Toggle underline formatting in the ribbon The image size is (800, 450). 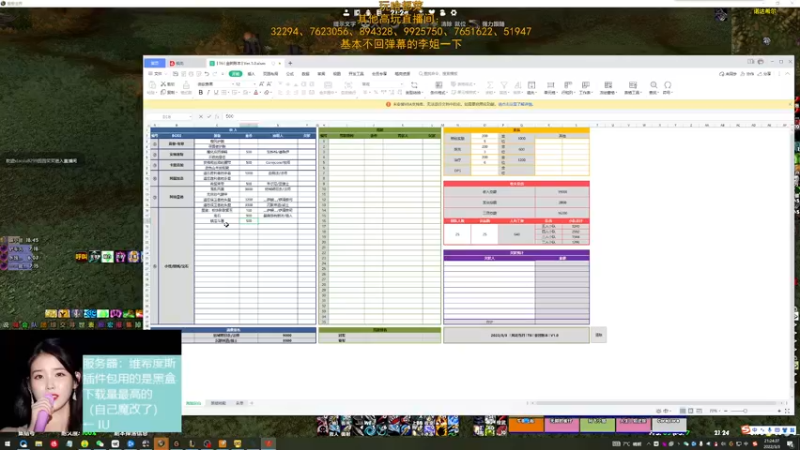[216, 92]
